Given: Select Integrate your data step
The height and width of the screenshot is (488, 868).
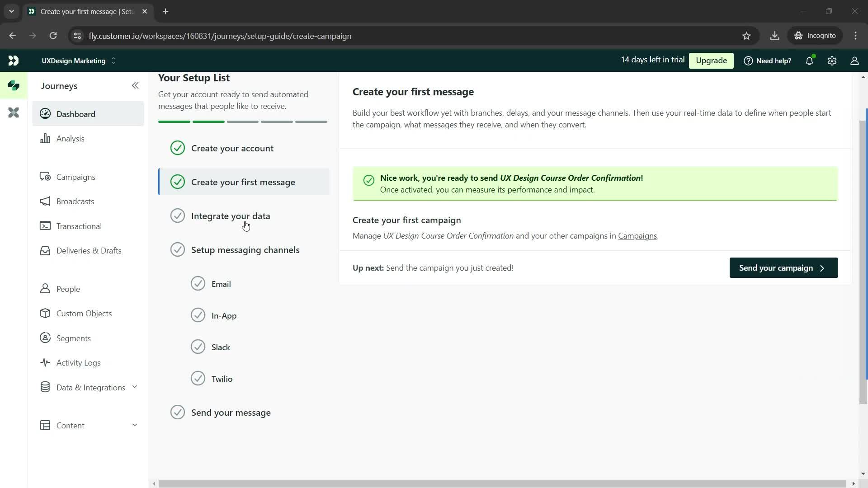Looking at the screenshot, I should point(244,216).
